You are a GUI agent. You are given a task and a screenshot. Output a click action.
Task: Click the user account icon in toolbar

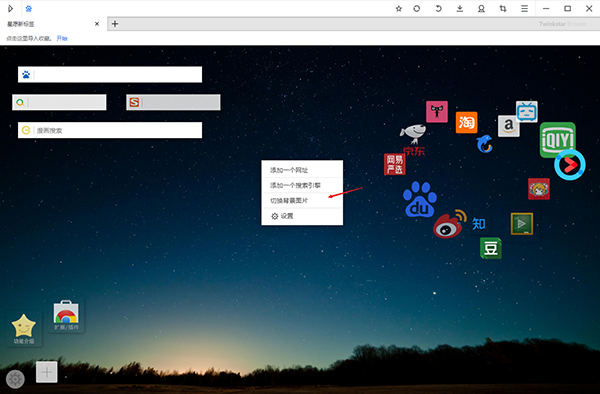(481, 8)
